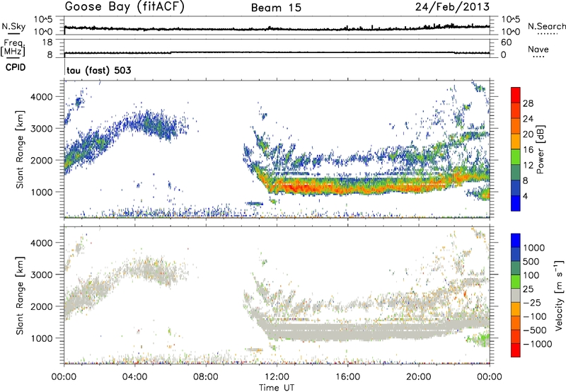Viewport: 566px width, 392px height.
Task: Click the gray -25 to 25 Velocity swatch
Action: click(516, 295)
